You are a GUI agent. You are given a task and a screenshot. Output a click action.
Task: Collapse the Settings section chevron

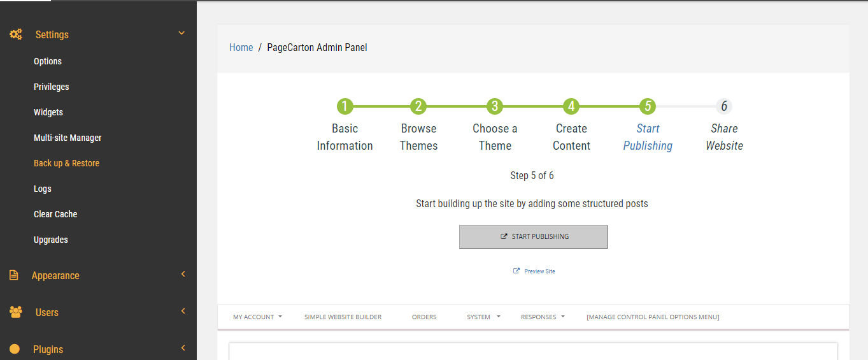click(x=181, y=33)
